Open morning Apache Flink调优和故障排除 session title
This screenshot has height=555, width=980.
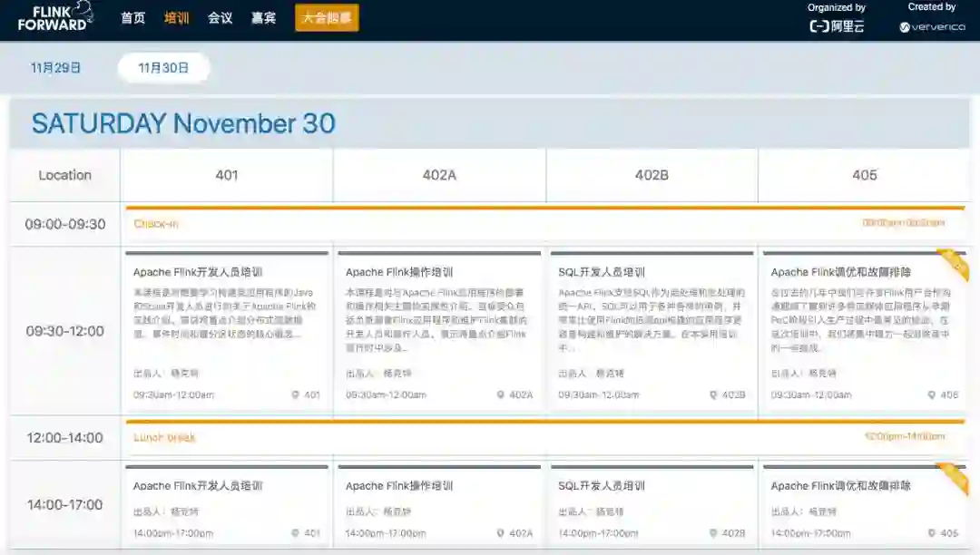[840, 272]
